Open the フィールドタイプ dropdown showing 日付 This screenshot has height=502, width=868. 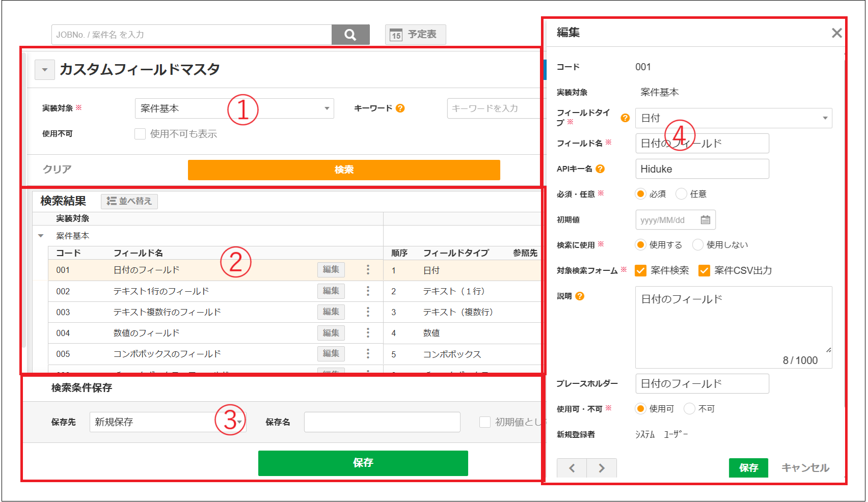(x=734, y=118)
